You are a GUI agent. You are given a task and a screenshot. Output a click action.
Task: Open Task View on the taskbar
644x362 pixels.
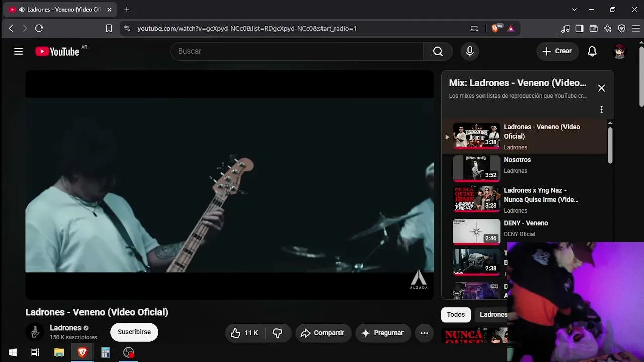click(x=35, y=352)
